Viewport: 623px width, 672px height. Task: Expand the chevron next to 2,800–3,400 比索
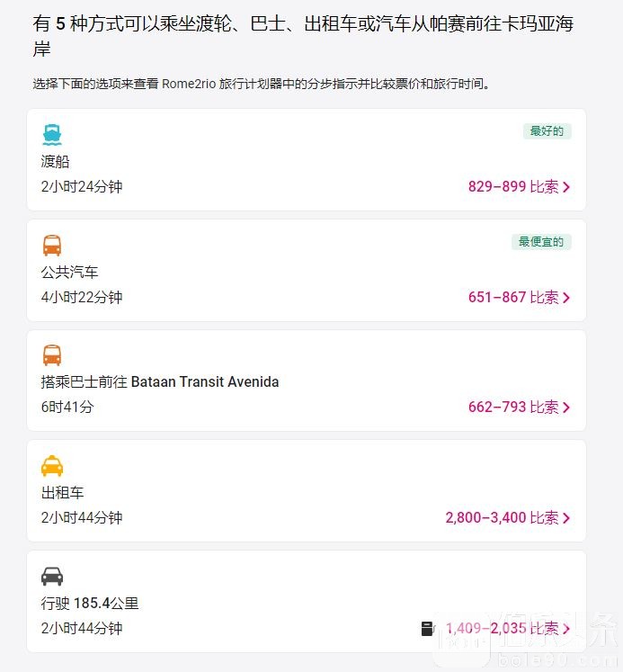pyautogui.click(x=566, y=518)
